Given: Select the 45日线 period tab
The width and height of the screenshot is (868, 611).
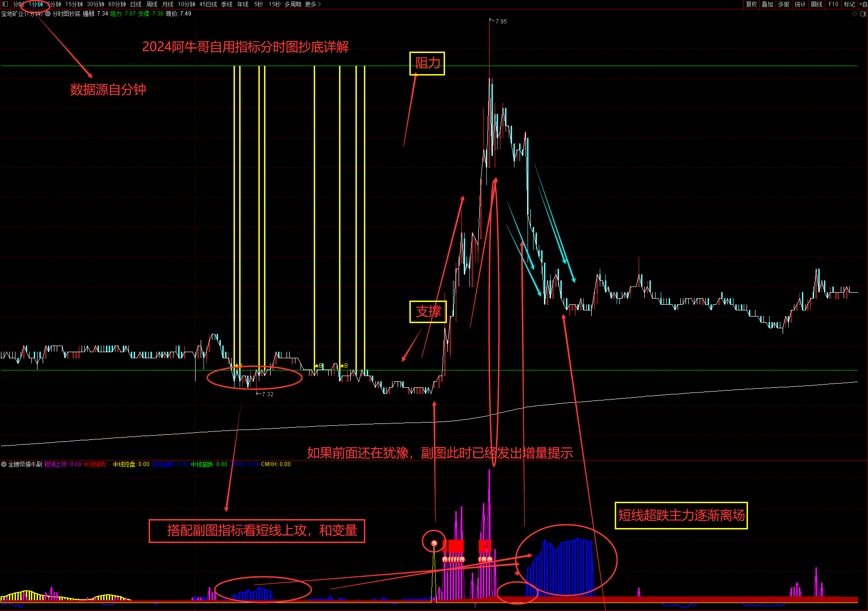Looking at the screenshot, I should (x=208, y=4).
